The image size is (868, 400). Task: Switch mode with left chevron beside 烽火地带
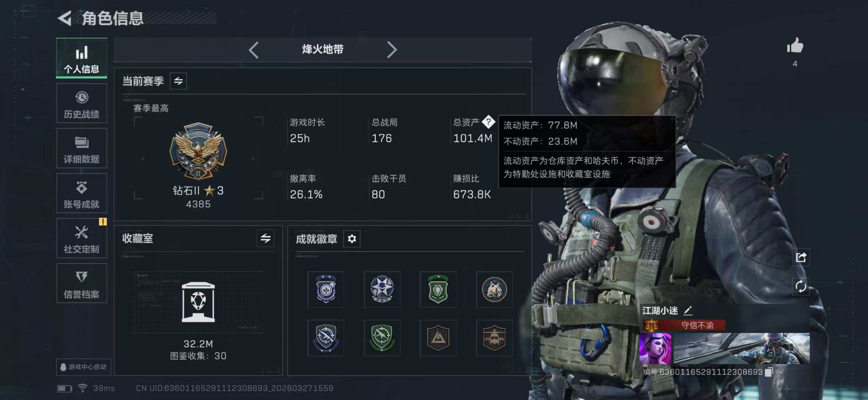(254, 50)
